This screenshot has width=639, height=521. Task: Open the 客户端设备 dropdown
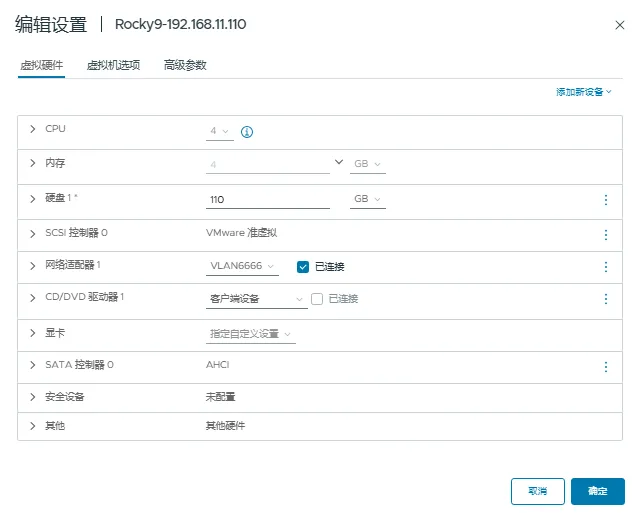click(x=256, y=299)
